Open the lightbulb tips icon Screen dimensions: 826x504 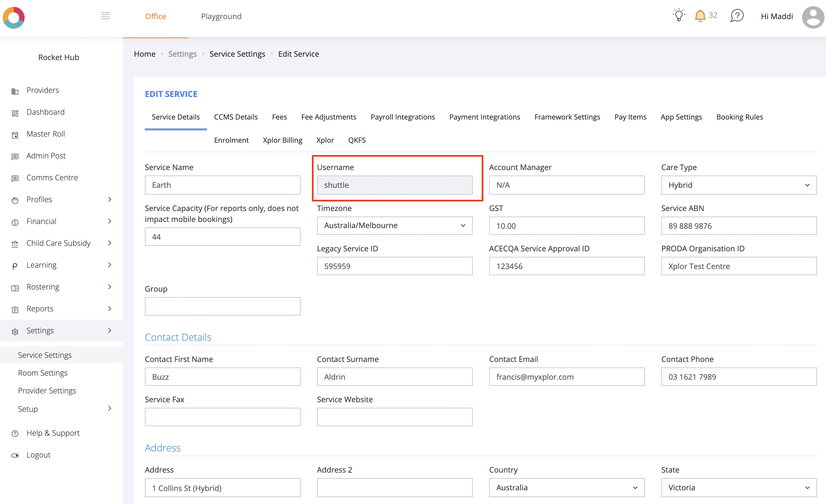click(x=679, y=15)
